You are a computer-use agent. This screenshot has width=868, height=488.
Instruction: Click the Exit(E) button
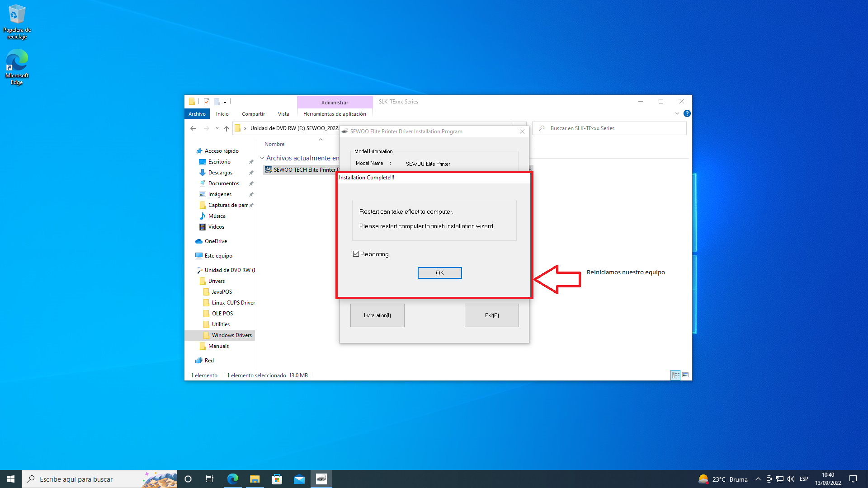point(491,315)
